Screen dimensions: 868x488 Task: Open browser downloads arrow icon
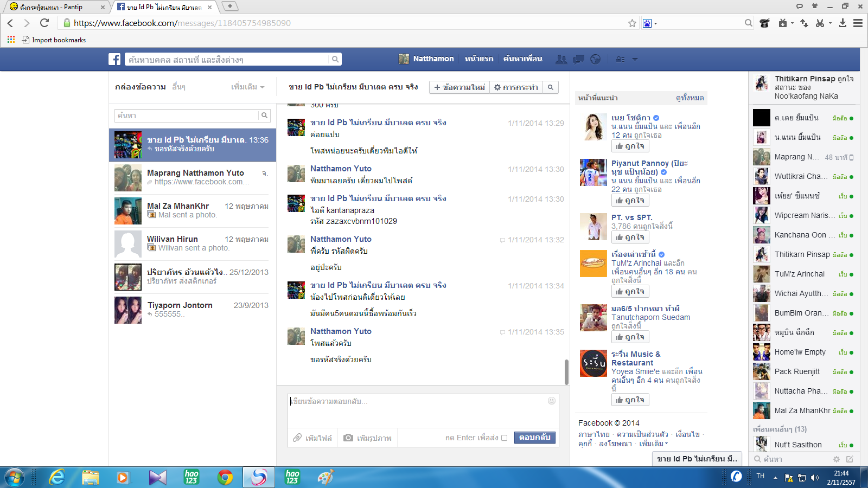(x=843, y=23)
